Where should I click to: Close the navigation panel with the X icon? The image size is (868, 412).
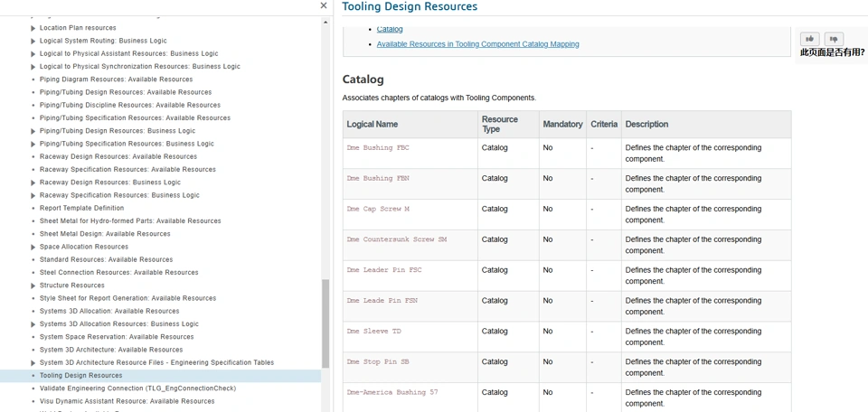(324, 5)
